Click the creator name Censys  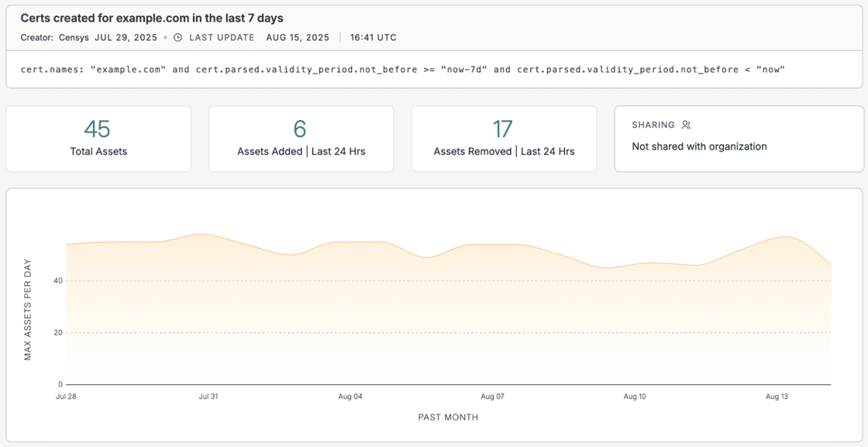point(74,38)
